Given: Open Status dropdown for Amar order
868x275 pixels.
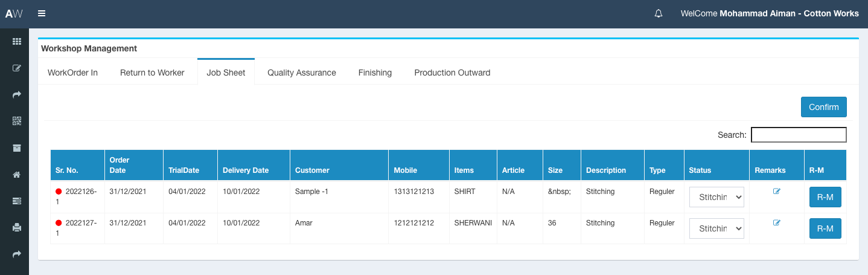Looking at the screenshot, I should point(716,228).
